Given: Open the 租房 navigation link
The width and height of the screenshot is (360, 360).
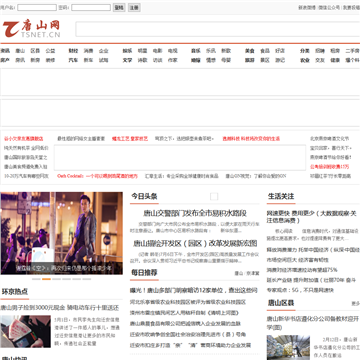Looking at the screenshot, I should (x=335, y=51).
